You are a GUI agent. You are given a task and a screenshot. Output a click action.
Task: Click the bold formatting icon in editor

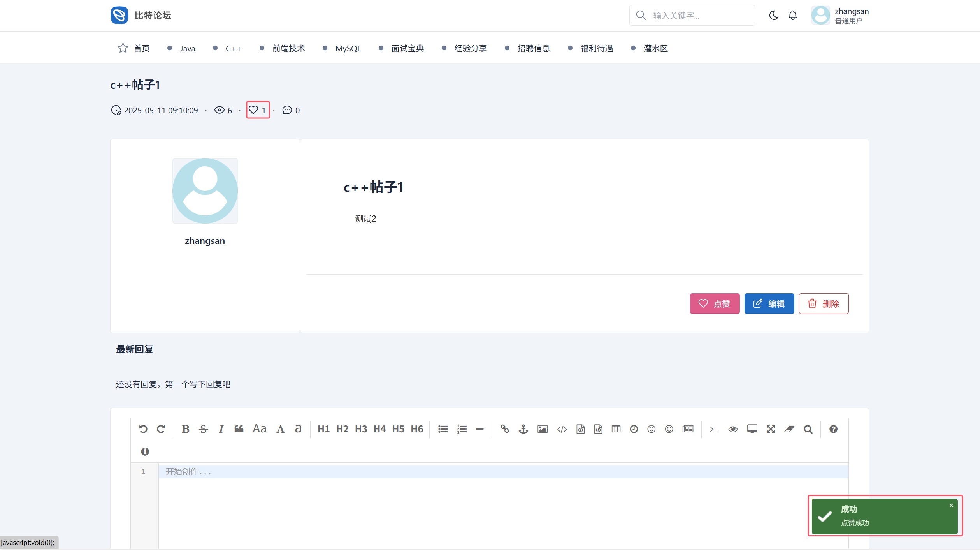pos(185,429)
